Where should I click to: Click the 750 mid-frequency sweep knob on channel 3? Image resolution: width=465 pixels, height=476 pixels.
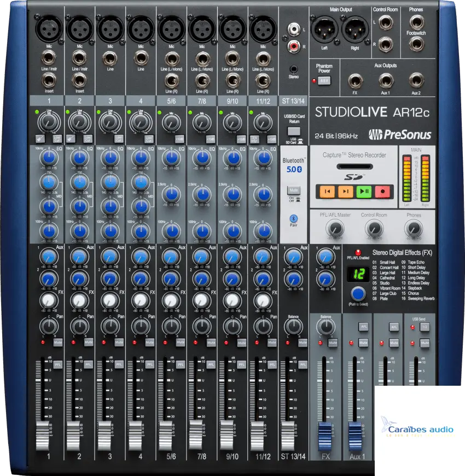tap(110, 182)
